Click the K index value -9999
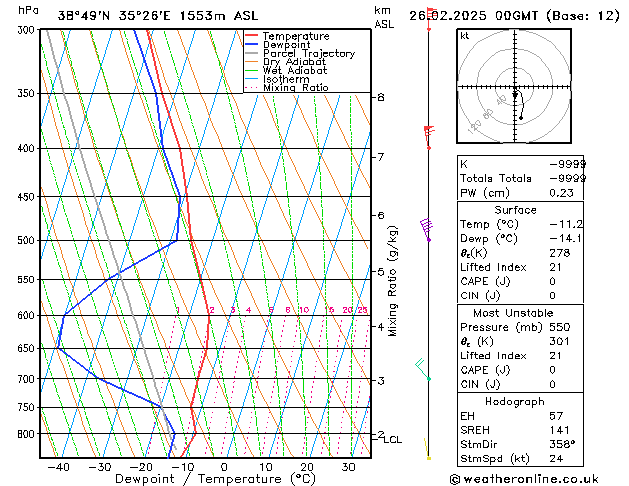 pos(567,164)
